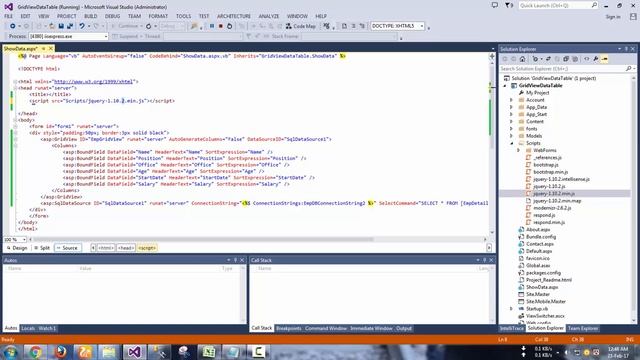
Task: Switch to the Locals tab
Action: coord(28,329)
